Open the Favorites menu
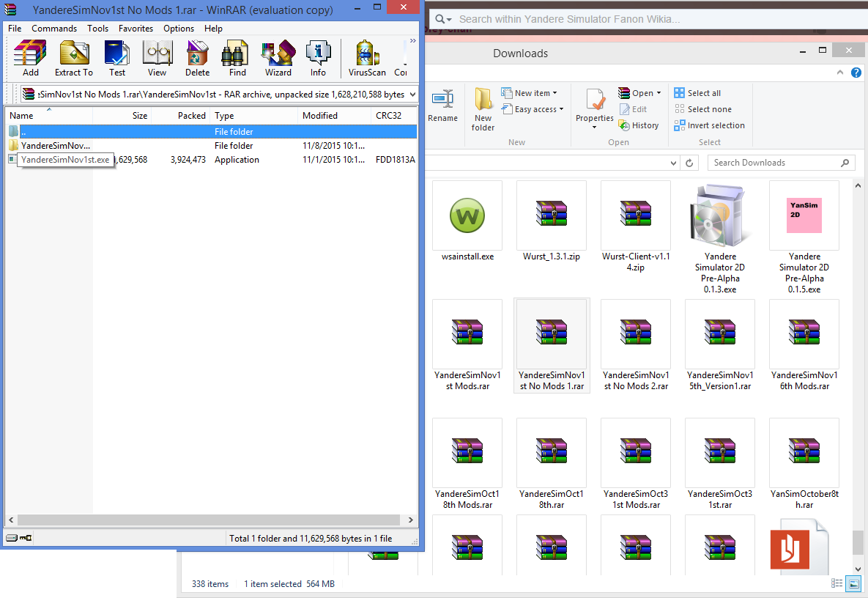This screenshot has width=868, height=598. (136, 29)
